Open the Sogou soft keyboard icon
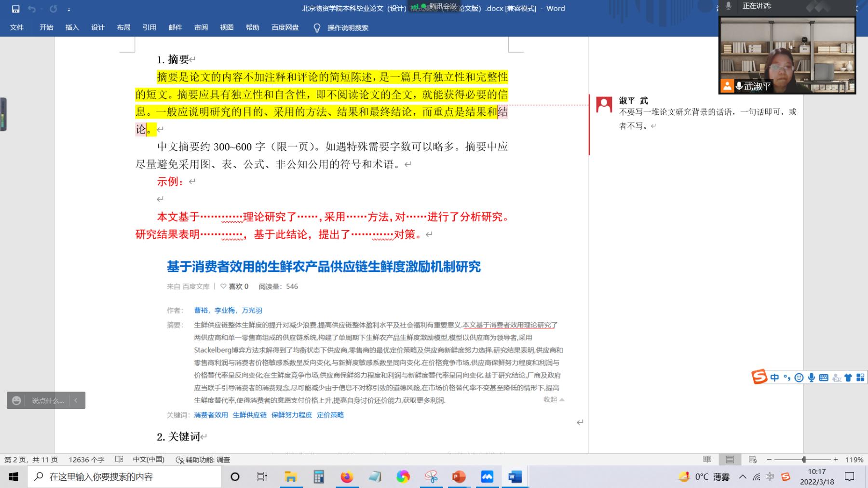 click(824, 378)
